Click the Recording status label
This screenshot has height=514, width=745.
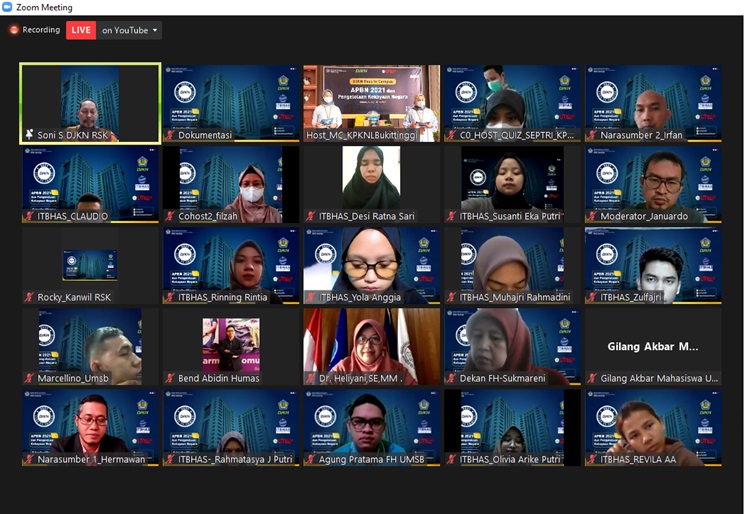(41, 30)
